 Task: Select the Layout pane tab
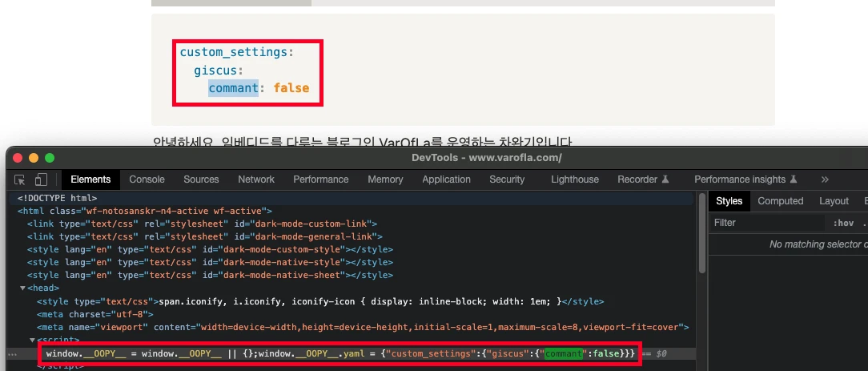(834, 201)
